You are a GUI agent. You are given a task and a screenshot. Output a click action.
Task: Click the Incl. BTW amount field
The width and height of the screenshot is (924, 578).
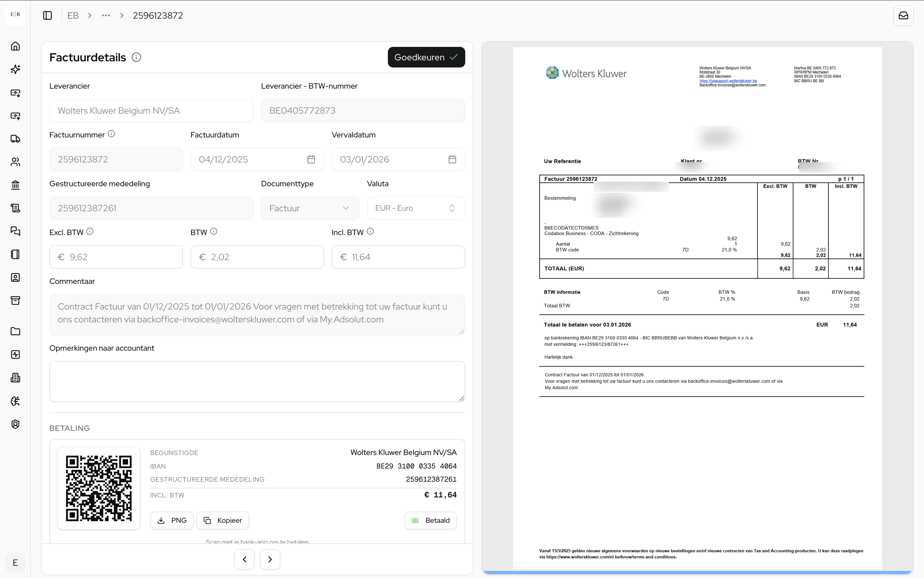(x=398, y=257)
